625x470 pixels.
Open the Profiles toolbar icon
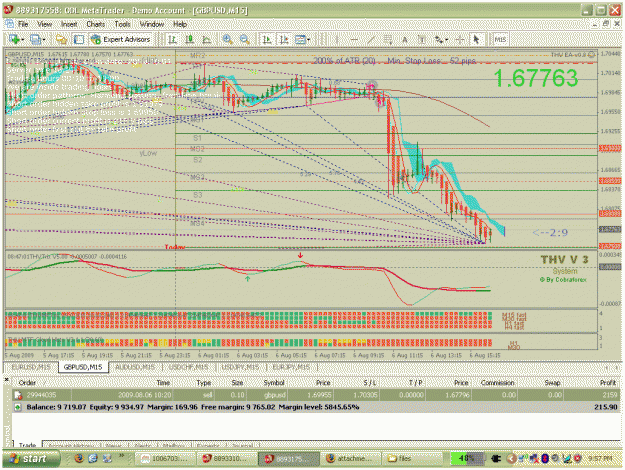tap(35, 39)
